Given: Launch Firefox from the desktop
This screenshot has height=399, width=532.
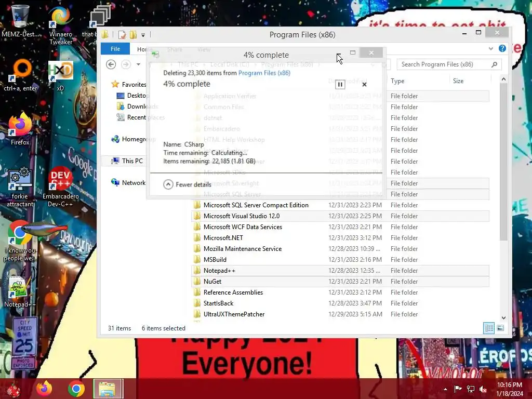Looking at the screenshot, I should (20, 129).
